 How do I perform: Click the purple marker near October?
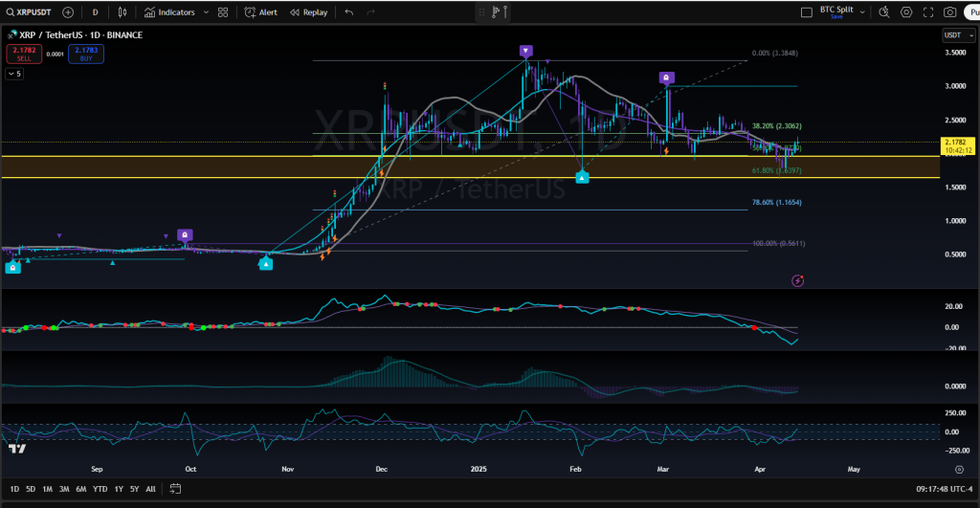pos(185,235)
